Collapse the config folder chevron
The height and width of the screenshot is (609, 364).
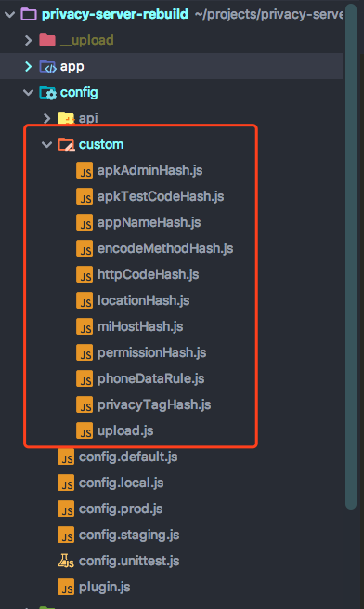click(x=29, y=92)
